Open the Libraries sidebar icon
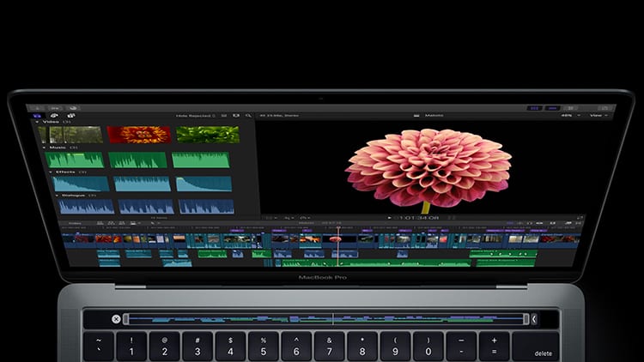This screenshot has width=644, height=362. tap(37, 116)
